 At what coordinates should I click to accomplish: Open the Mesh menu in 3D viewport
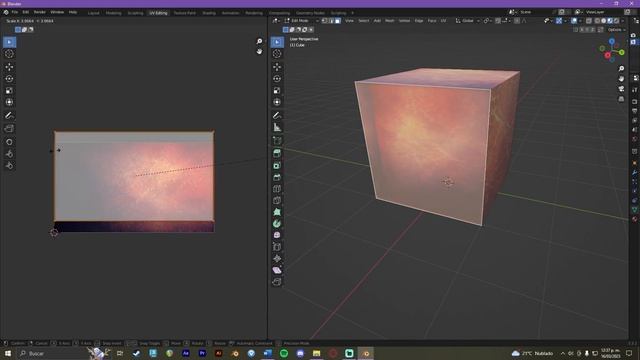(x=390, y=21)
